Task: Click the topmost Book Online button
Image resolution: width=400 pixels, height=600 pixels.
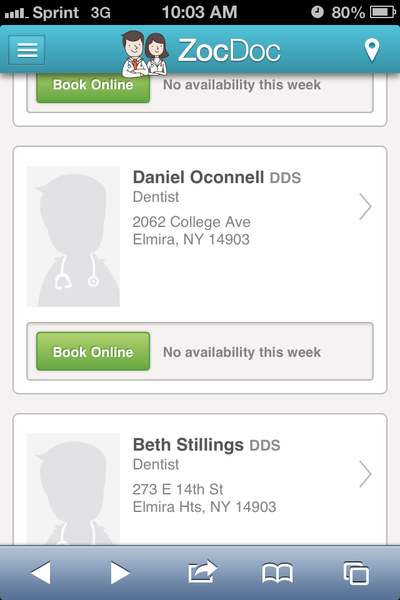Action: click(x=93, y=88)
